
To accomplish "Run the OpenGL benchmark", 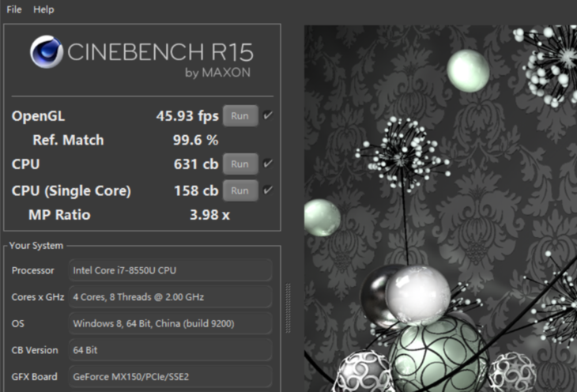I will [x=240, y=115].
